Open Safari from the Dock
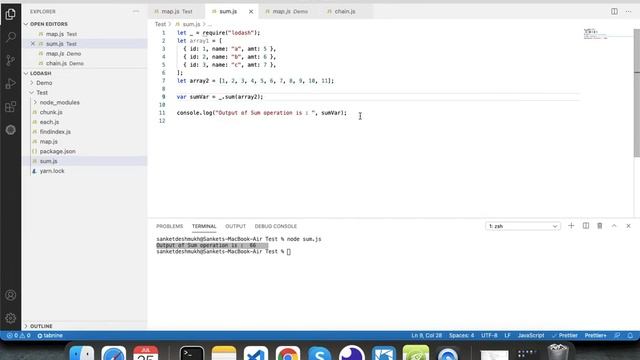 pos(114,353)
